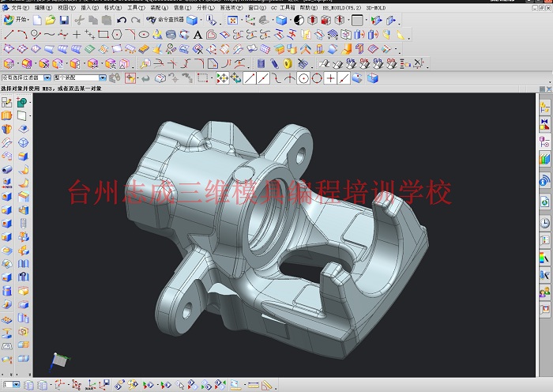This screenshot has width=553, height=392.
Task: Toggle the snap midpoint option
Action: point(263,78)
